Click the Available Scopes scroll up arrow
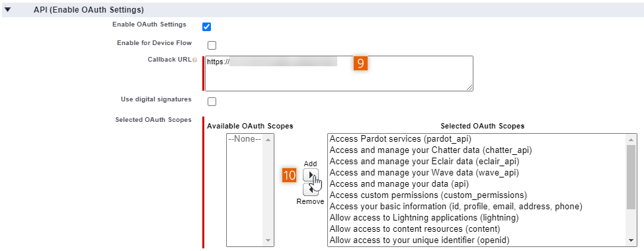 pos(268,139)
